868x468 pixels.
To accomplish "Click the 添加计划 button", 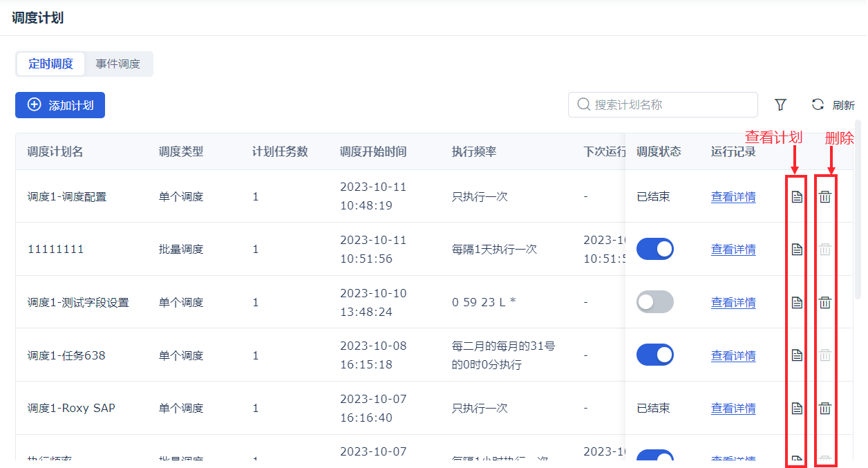I will point(60,105).
